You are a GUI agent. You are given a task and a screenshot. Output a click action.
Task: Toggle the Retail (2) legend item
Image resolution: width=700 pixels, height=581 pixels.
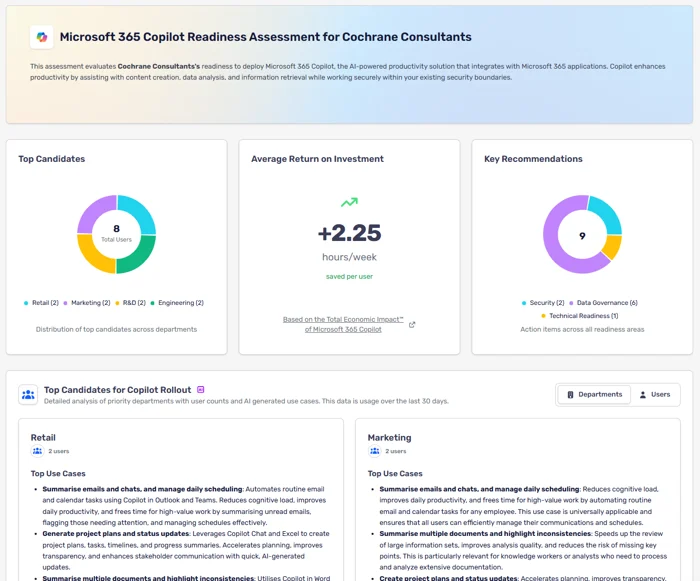click(x=42, y=302)
